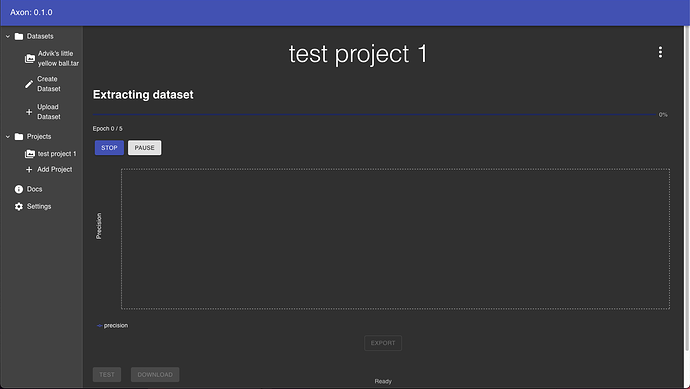
Task: Click the plus icon beside Upload Dataset
Action: click(29, 112)
